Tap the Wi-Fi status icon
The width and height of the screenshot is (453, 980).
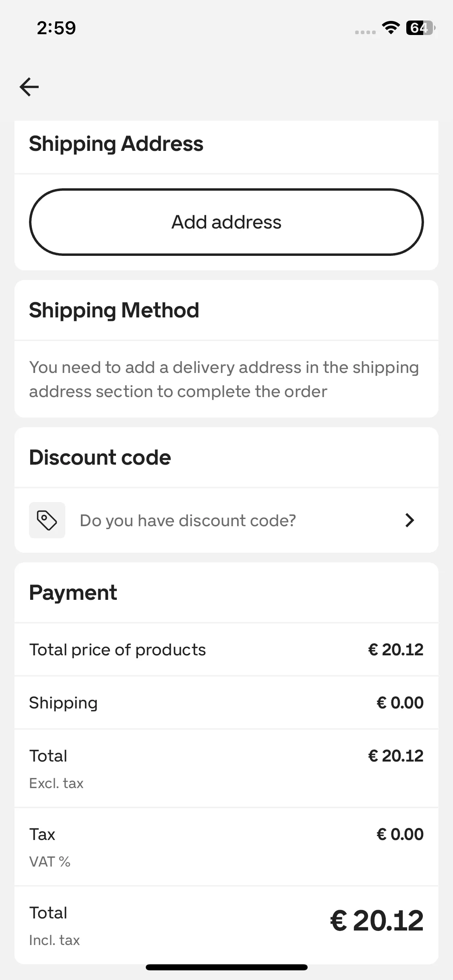click(x=391, y=28)
